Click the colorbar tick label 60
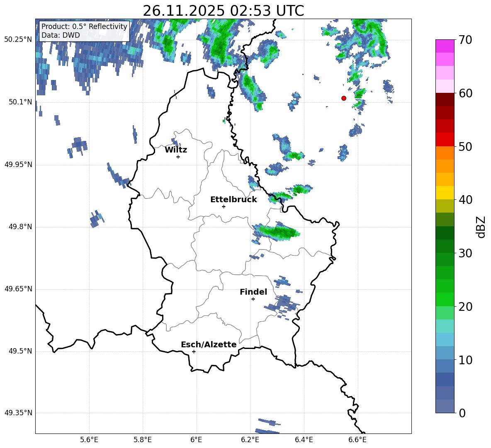491x448 pixels. pyautogui.click(x=465, y=93)
